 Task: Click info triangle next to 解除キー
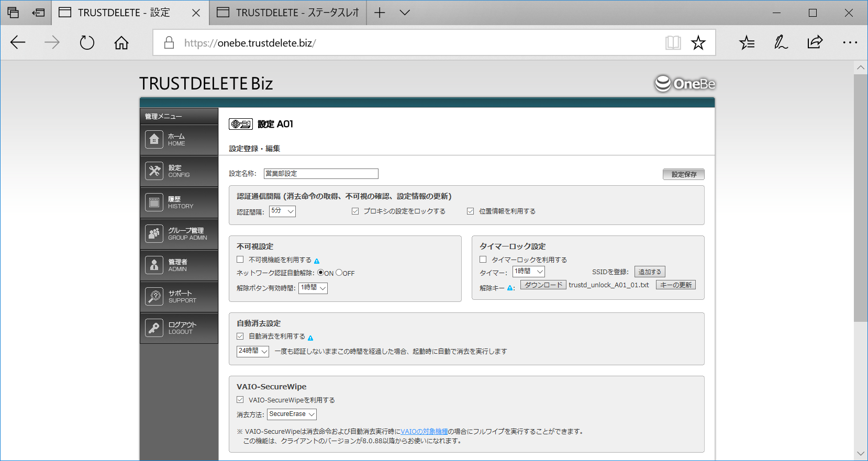510,288
